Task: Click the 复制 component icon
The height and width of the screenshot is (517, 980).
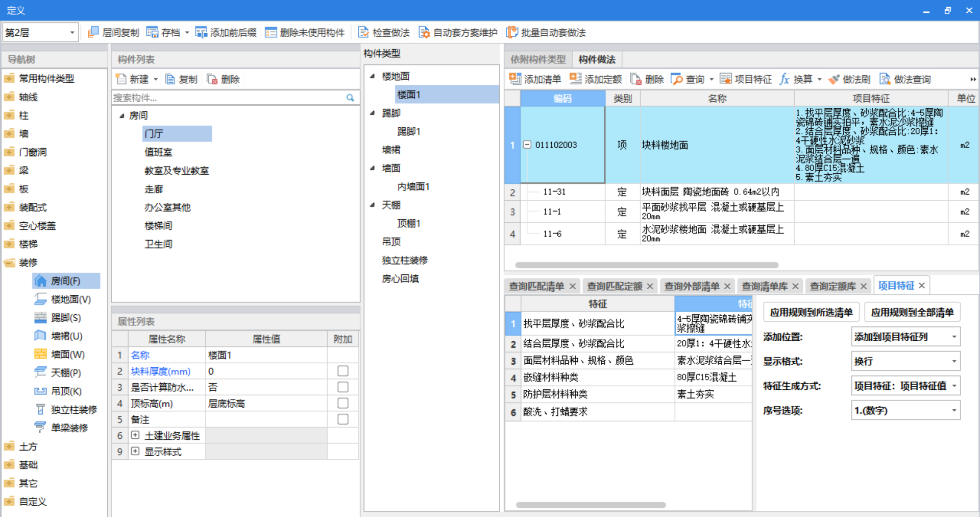Action: (170, 79)
